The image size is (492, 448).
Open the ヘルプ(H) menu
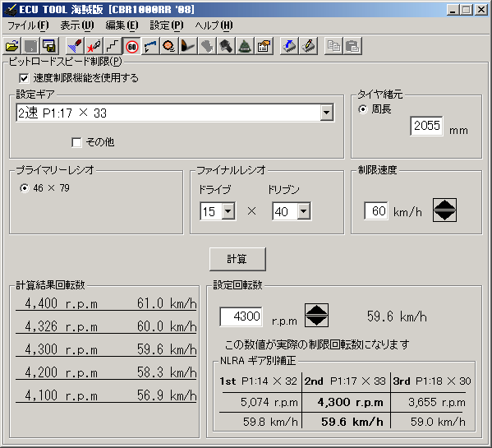pyautogui.click(x=214, y=25)
